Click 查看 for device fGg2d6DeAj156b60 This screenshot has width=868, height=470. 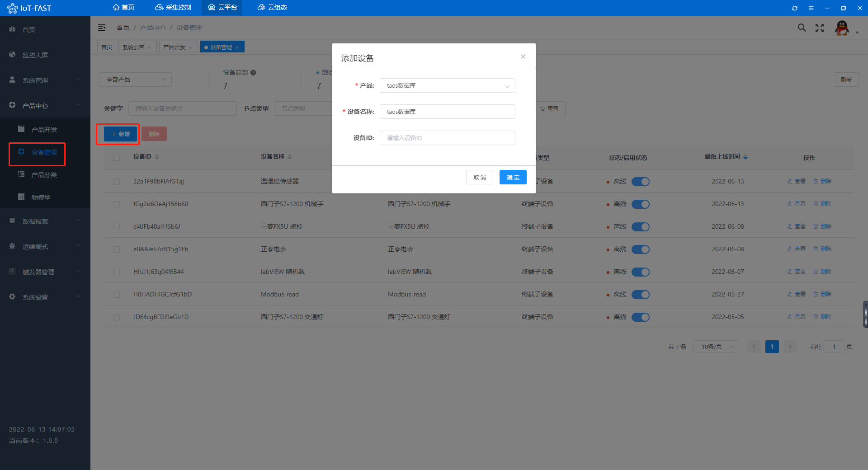point(797,204)
